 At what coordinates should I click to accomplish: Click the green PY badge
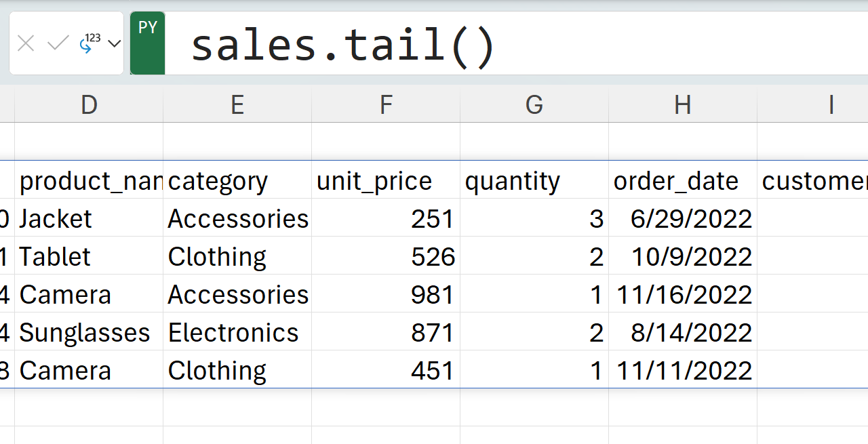[148, 43]
